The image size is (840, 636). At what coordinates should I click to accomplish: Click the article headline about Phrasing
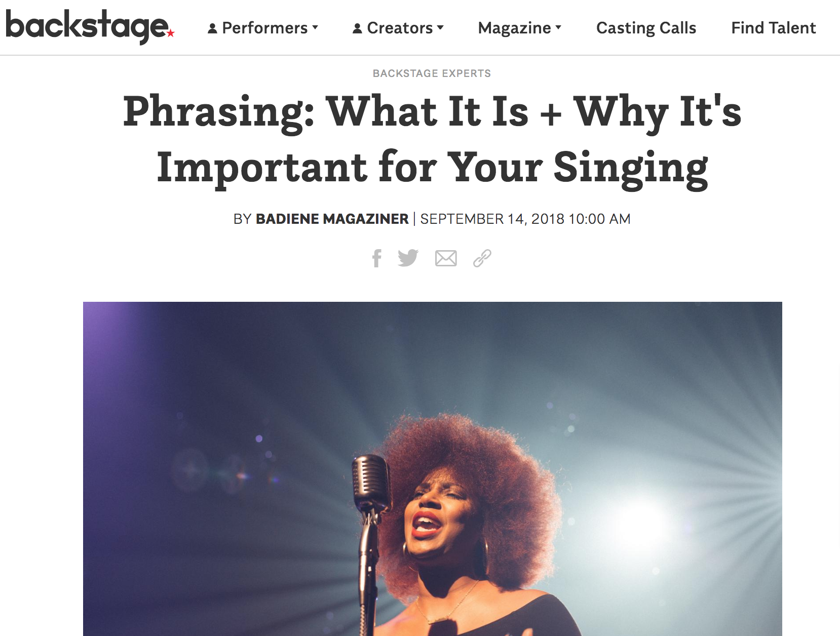[x=432, y=139]
